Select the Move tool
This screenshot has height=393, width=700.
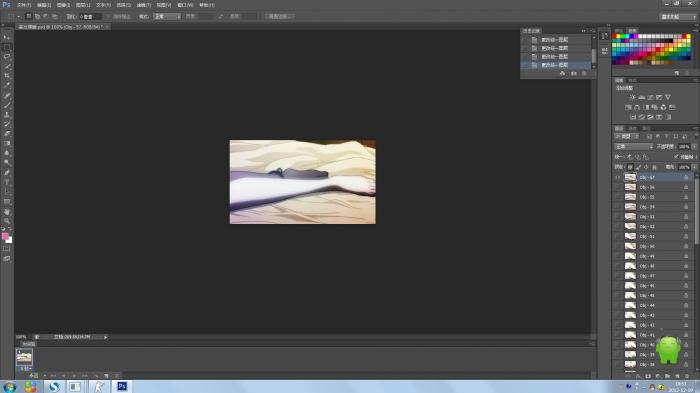point(6,38)
